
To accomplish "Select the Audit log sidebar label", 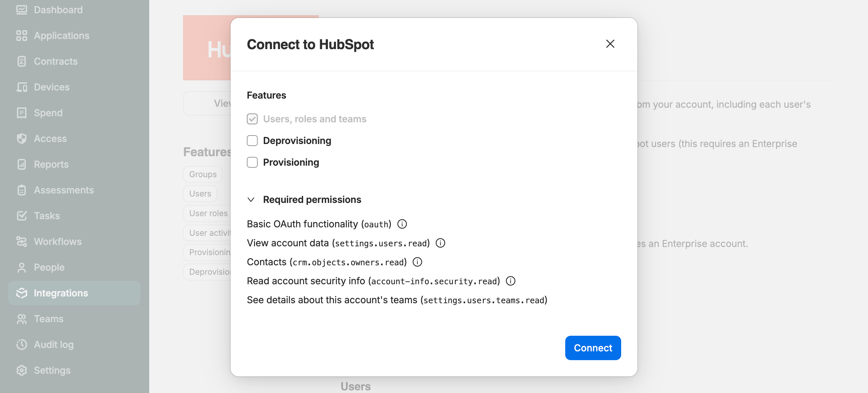I will tap(54, 345).
